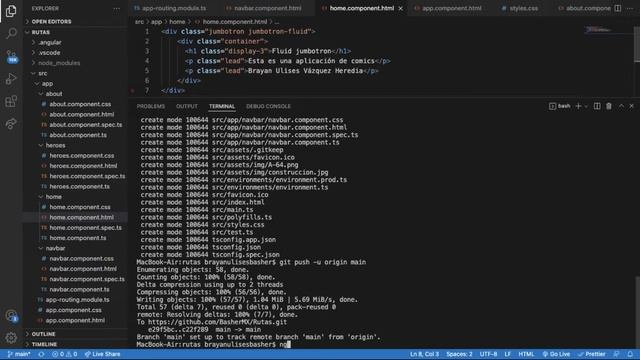640x360 pixels.
Task: Open the Accounts icon in activity bar
Action: coord(11,316)
